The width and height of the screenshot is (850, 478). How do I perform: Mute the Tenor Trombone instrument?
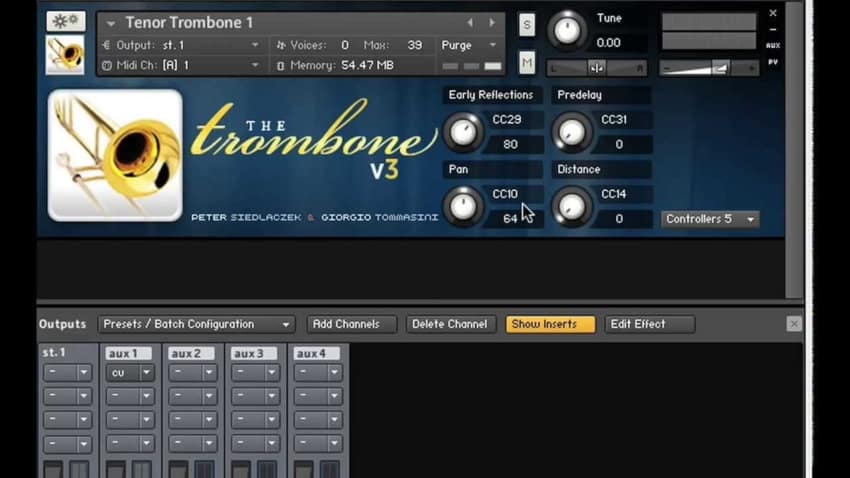(x=527, y=63)
